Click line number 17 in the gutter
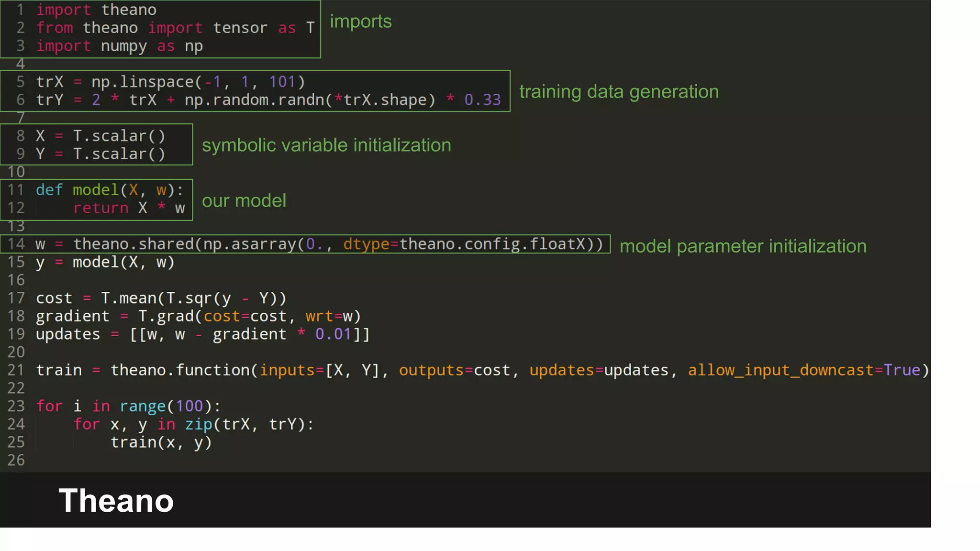980x551 pixels. (16, 298)
